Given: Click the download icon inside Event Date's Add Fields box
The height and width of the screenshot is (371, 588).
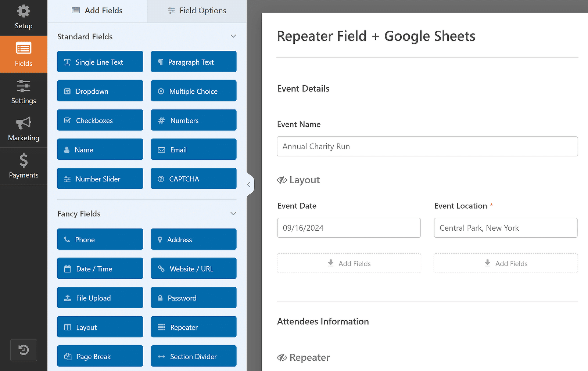Looking at the screenshot, I should pyautogui.click(x=329, y=263).
